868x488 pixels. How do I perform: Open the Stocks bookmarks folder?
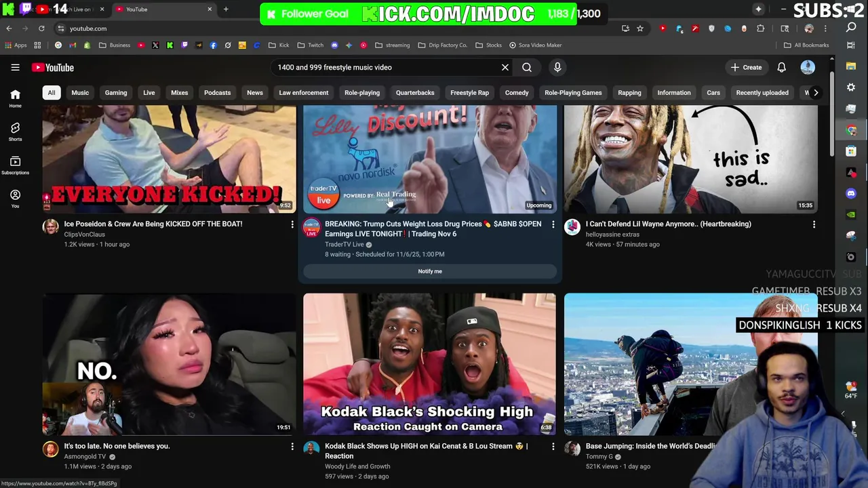click(489, 45)
